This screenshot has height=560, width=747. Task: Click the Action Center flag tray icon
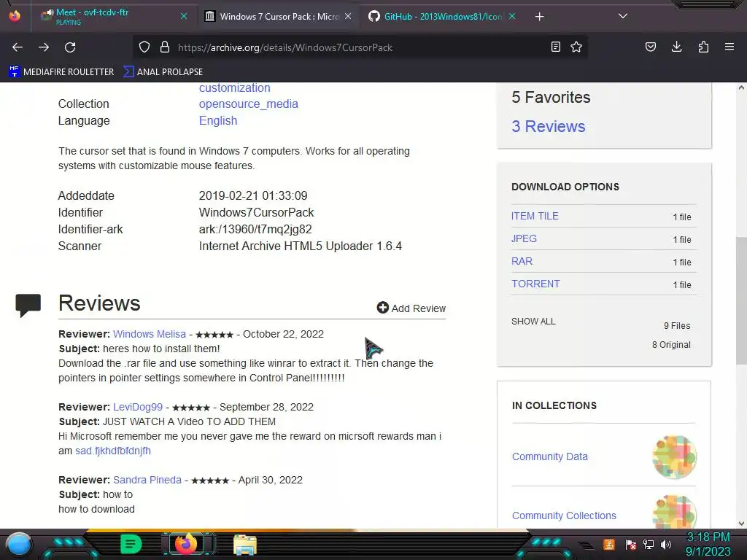[x=631, y=544]
